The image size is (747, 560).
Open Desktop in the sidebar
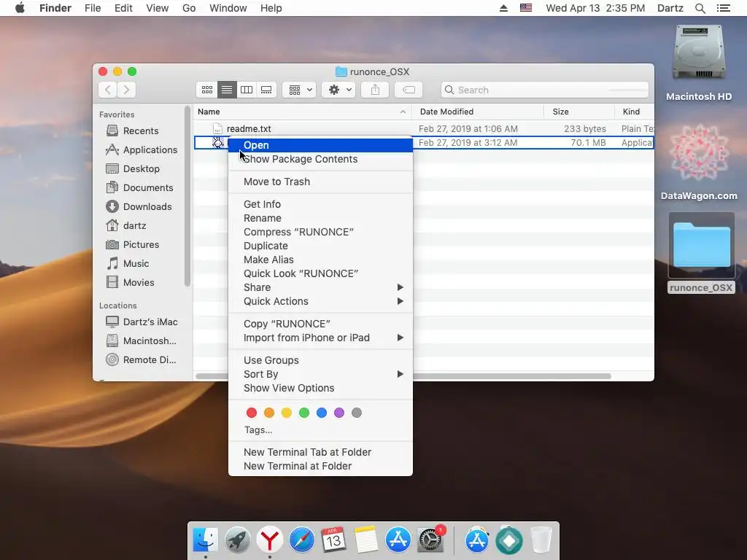point(133,168)
